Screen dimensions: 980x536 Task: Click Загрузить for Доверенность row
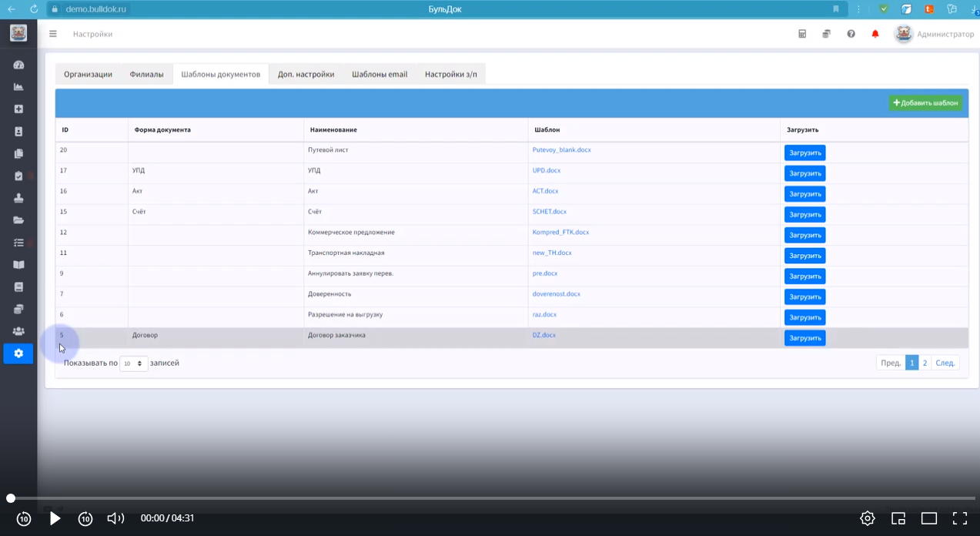click(x=804, y=296)
